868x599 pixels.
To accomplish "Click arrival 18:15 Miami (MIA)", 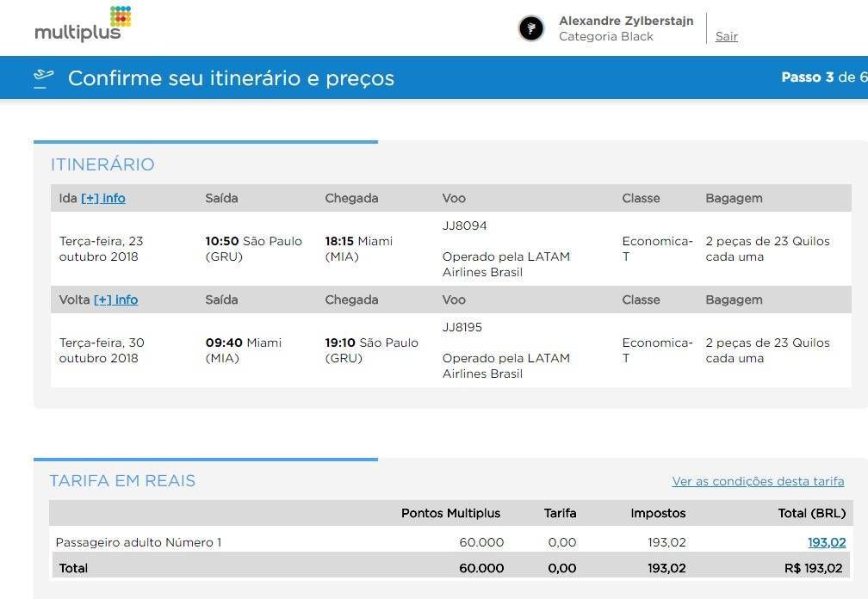I will (x=359, y=249).
